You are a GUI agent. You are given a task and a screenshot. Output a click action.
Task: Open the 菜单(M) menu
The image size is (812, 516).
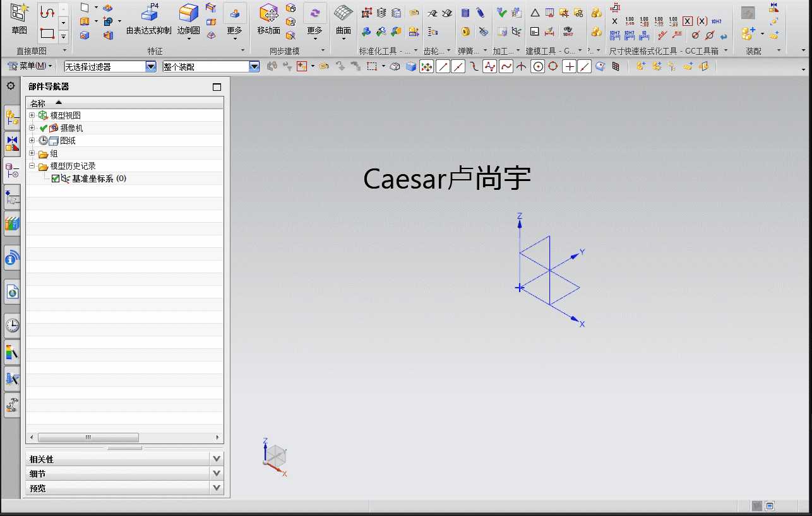(x=32, y=66)
